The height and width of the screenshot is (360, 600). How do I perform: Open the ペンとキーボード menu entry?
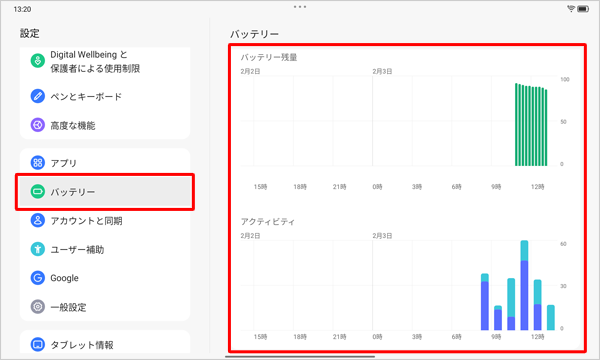(x=105, y=96)
